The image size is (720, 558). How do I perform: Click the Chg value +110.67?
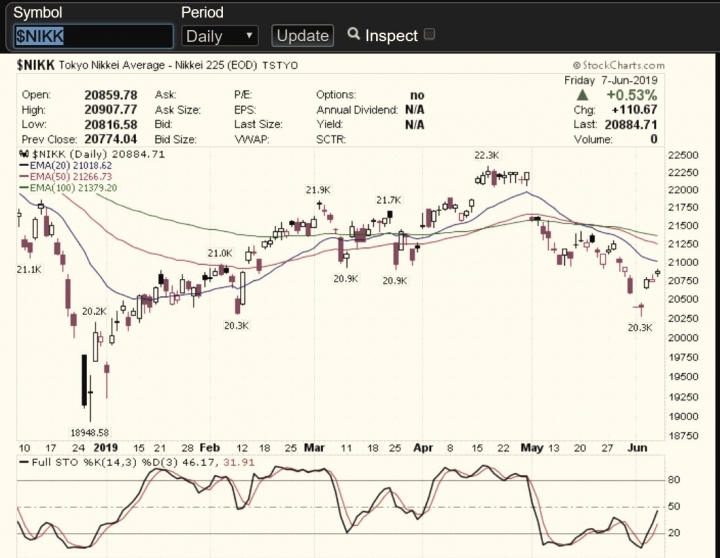pos(634,110)
